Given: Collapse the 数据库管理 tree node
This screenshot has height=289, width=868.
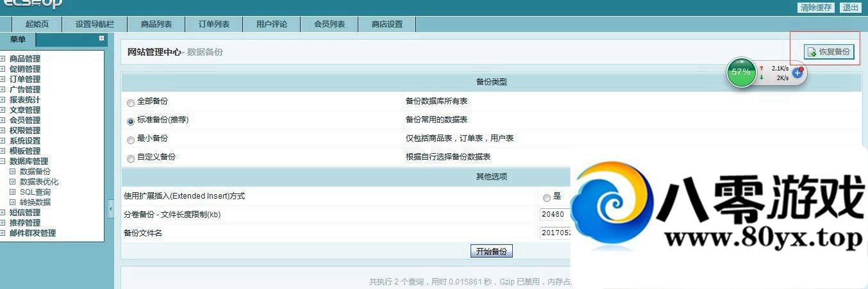Looking at the screenshot, I should [x=3, y=161].
